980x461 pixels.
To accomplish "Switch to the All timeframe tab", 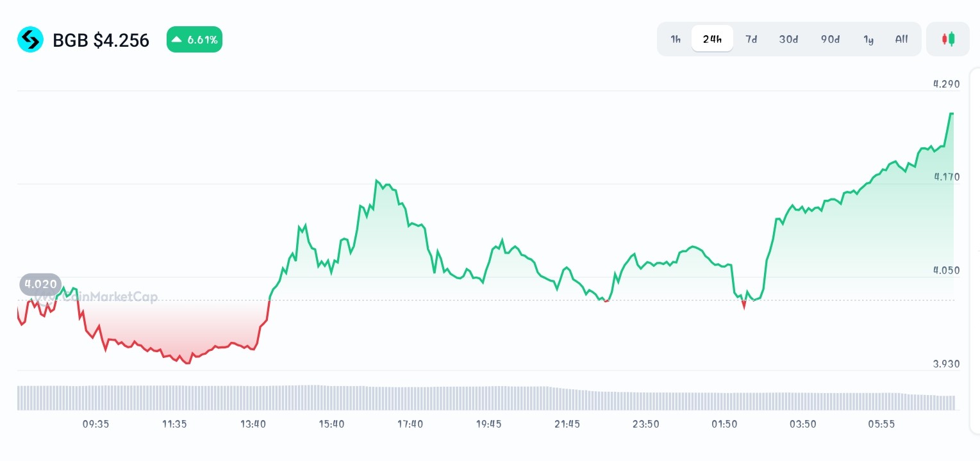I will [x=901, y=39].
